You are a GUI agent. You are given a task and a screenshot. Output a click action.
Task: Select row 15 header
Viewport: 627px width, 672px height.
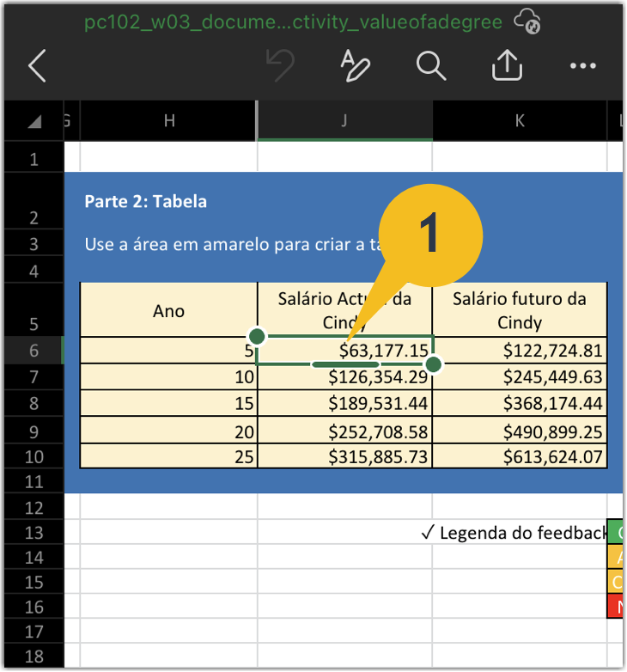pos(33,582)
